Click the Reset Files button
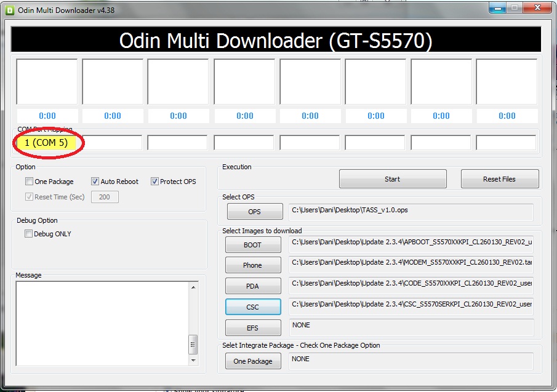The image size is (557, 392). point(499,179)
